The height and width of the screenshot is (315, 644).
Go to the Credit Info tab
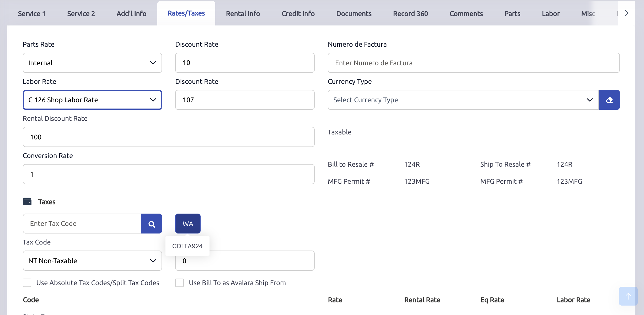pos(298,14)
